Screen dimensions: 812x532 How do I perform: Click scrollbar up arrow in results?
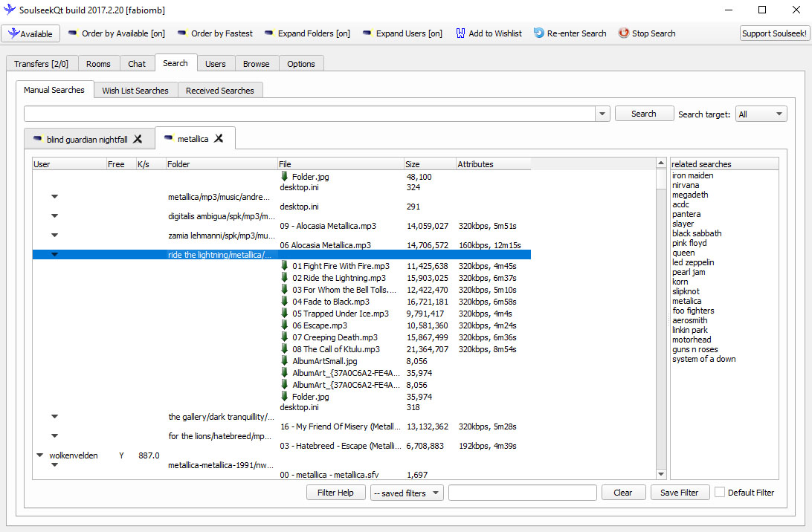[661, 163]
